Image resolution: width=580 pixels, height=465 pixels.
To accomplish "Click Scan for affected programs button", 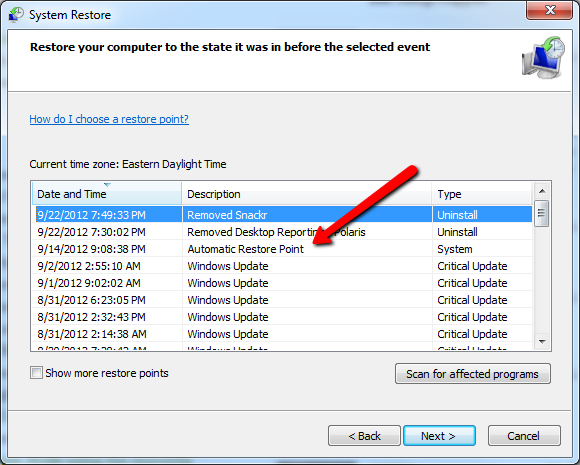I will (x=473, y=374).
